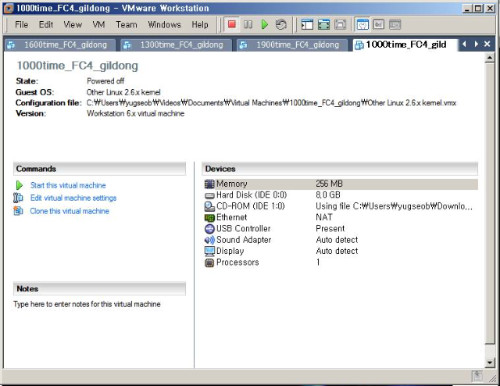
Task: Click the Suspend (pause) toolbar button
Action: [x=248, y=24]
